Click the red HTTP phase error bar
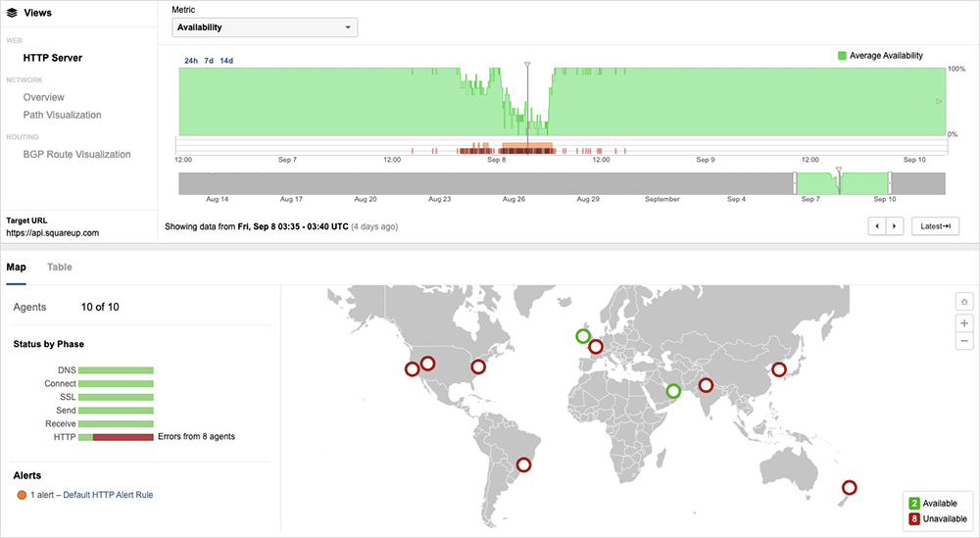 (122, 436)
